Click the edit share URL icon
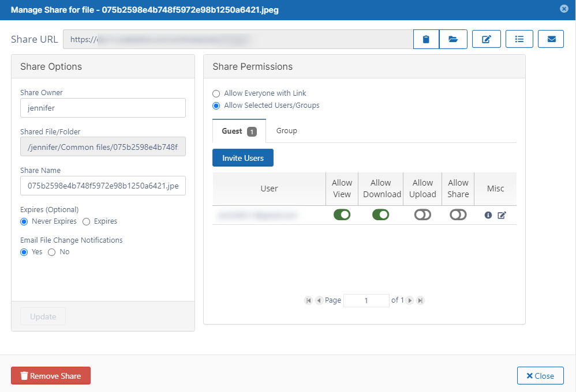Viewport: 576px width, 392px height. pyautogui.click(x=486, y=39)
